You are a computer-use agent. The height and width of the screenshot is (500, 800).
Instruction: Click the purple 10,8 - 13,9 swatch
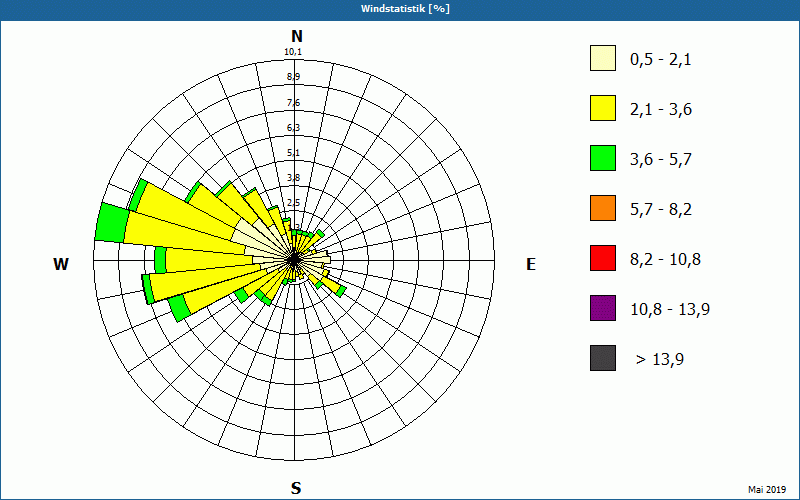603,308
